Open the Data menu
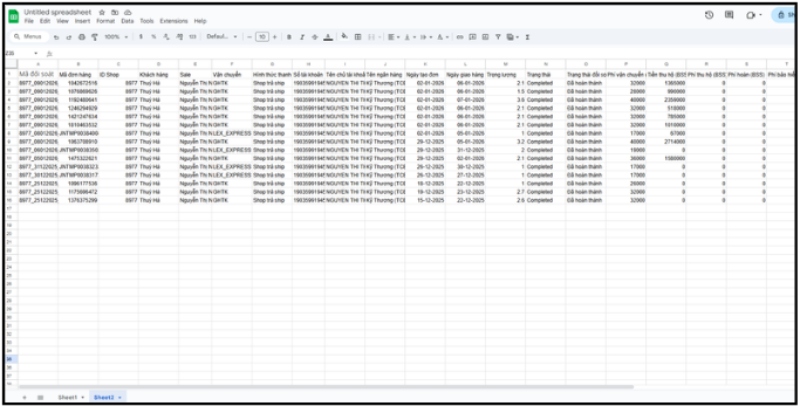 (x=127, y=21)
